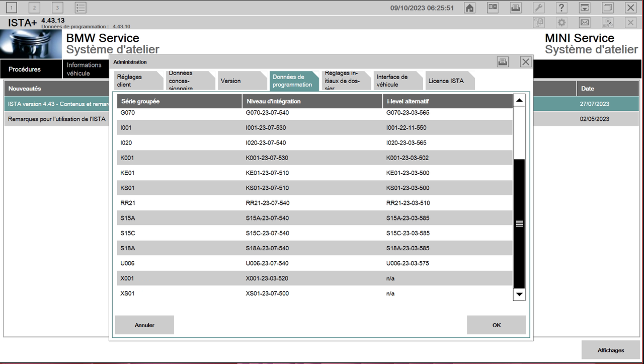Click the document history icon
Image resolution: width=644 pixels, height=364 pixels.
(x=539, y=23)
